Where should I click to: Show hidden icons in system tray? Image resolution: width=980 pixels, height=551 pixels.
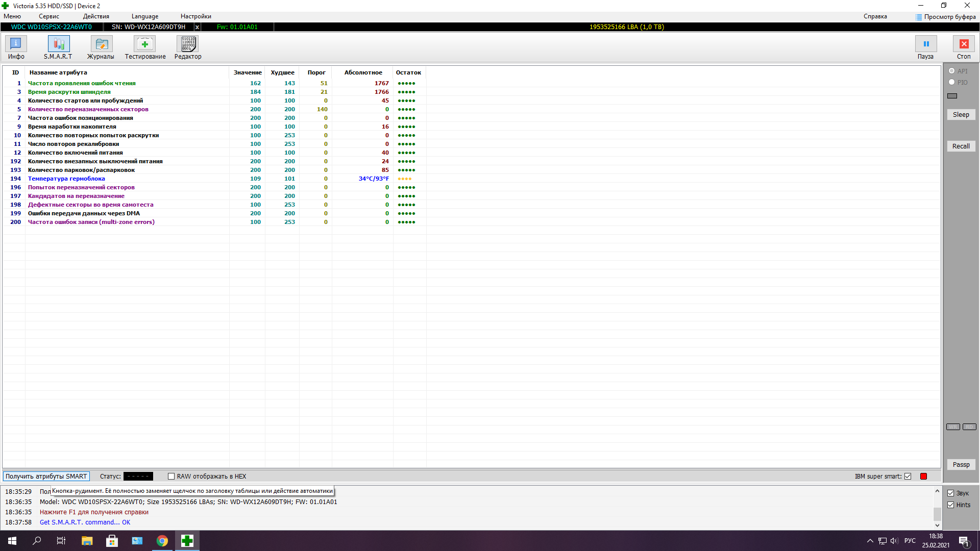[x=870, y=541]
